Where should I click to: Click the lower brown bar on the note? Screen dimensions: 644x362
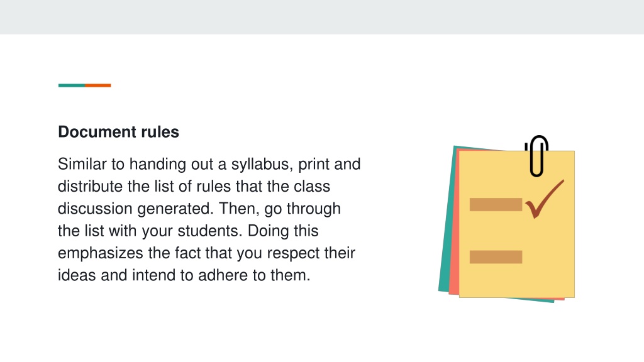[x=496, y=257]
